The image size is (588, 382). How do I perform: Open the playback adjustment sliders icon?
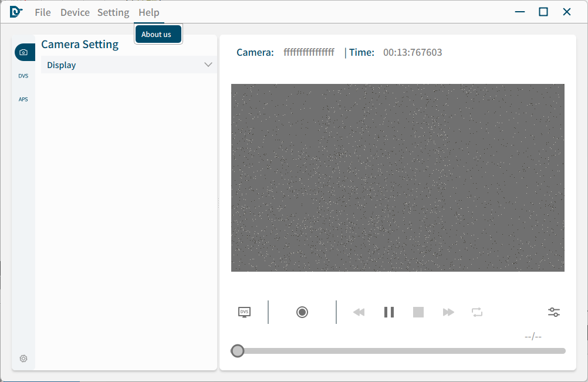[x=554, y=312]
